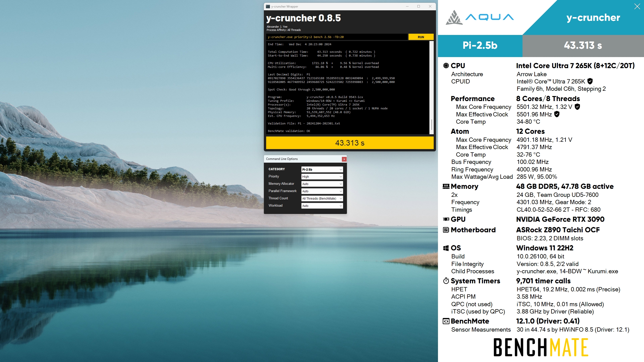Click the CPUID verified shield icon
644x362 pixels.
tap(590, 81)
